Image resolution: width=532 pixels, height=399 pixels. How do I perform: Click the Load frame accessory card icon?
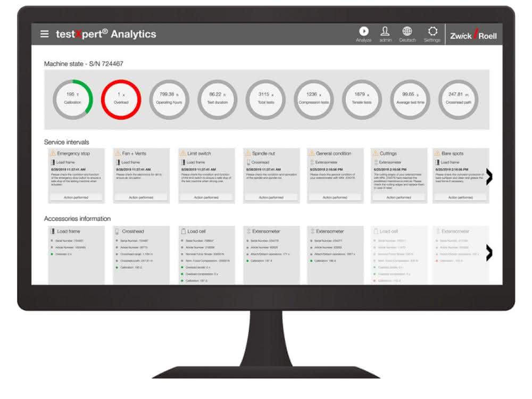click(x=53, y=231)
